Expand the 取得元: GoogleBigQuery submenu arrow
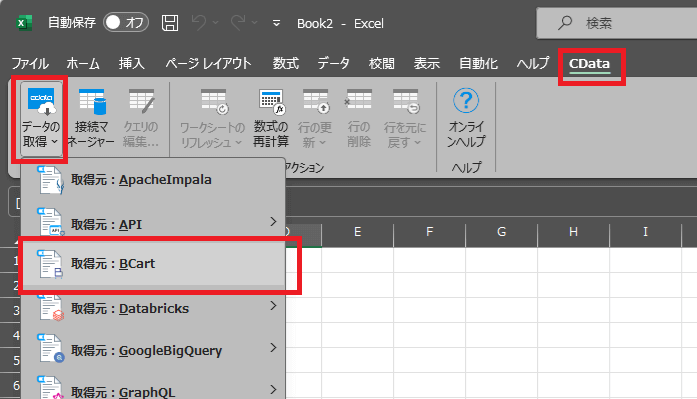 tap(273, 347)
